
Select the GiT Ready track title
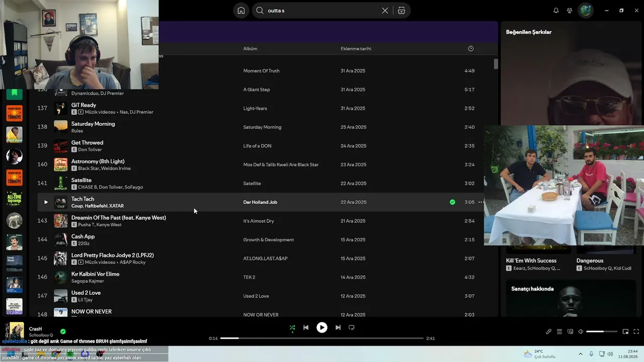click(x=84, y=105)
